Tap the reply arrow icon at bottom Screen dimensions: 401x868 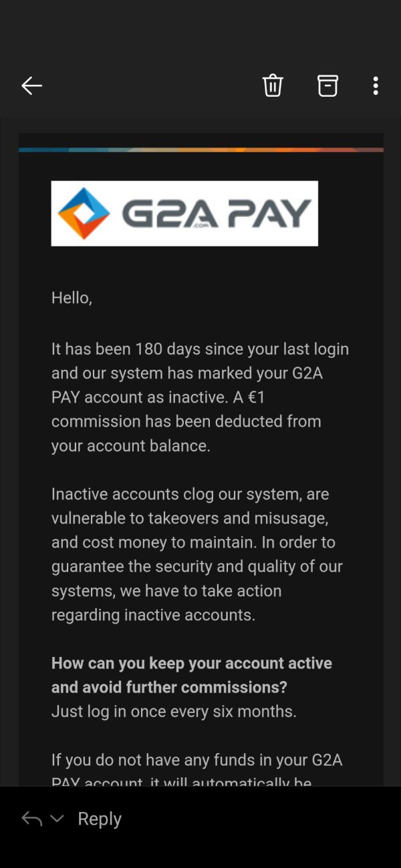click(x=31, y=819)
